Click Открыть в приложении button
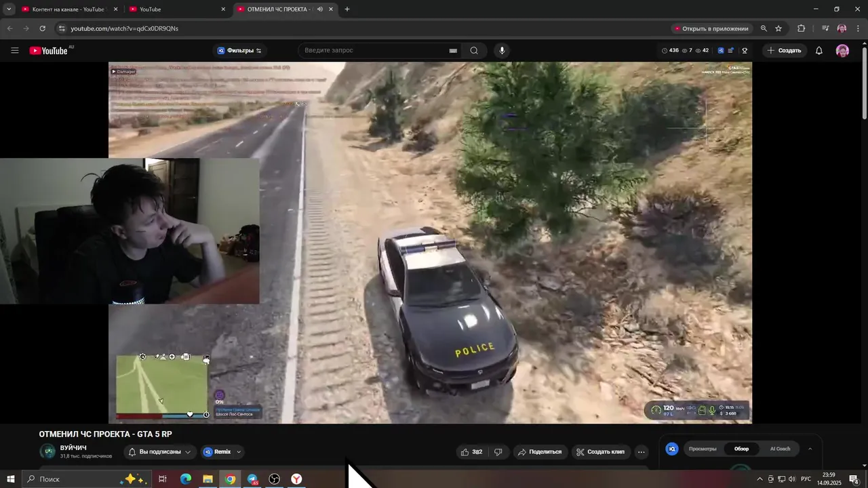The height and width of the screenshot is (488, 868). [711, 28]
